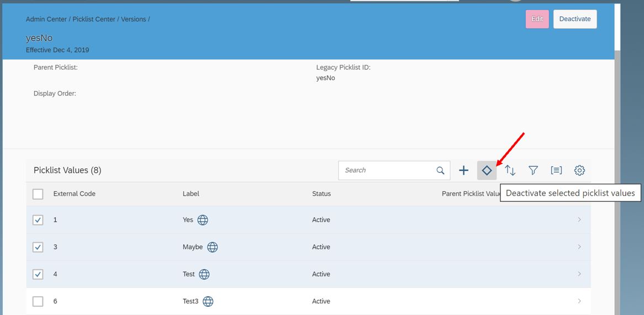Click the Maybe label text
This screenshot has height=315, width=644.
193,247
